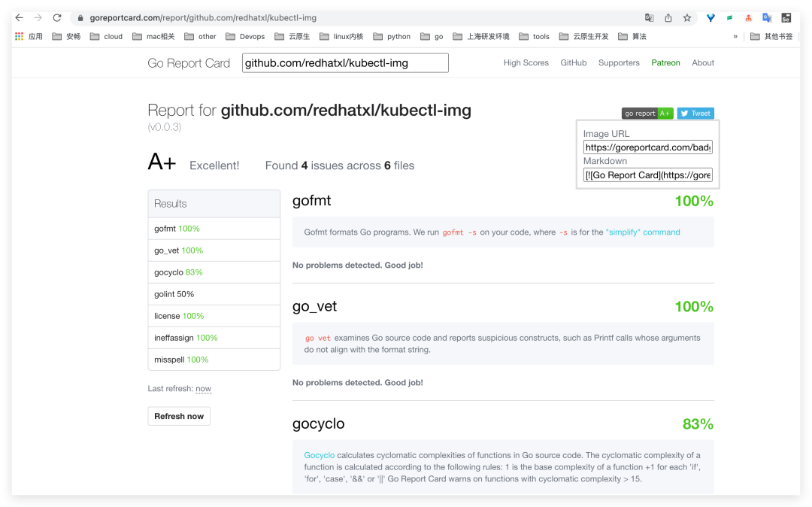Viewport: 812px width, 507px height.
Task: Reload the page with the refresh icon
Action: click(57, 17)
